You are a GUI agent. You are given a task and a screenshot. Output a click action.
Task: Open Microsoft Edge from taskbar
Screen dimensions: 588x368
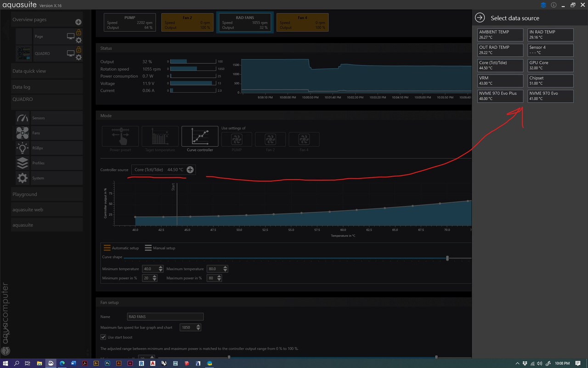62,363
